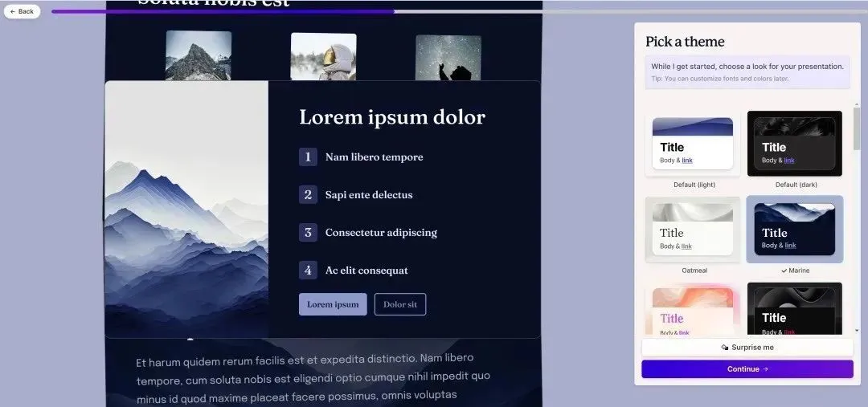Click the 'choose a look for your presentation' message
The height and width of the screenshot is (407, 868).
(747, 67)
